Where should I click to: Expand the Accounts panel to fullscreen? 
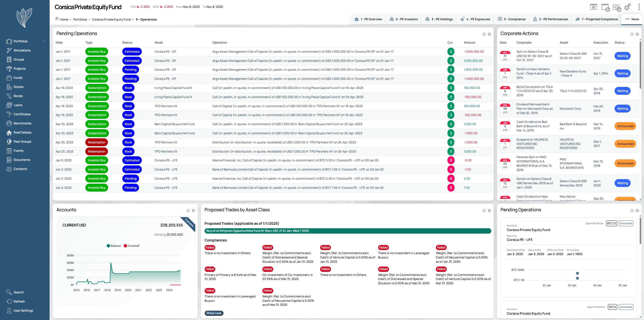188,211
